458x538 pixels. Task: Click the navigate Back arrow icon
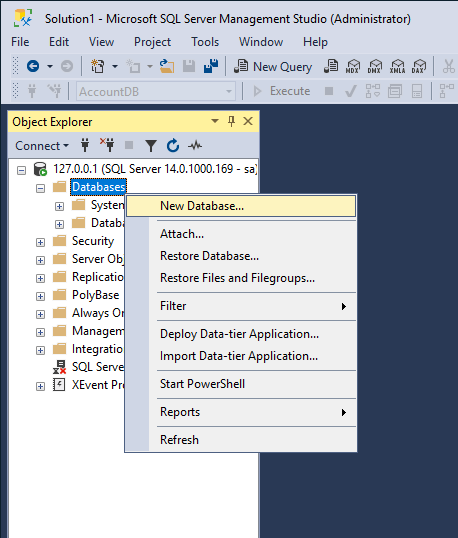click(33, 66)
